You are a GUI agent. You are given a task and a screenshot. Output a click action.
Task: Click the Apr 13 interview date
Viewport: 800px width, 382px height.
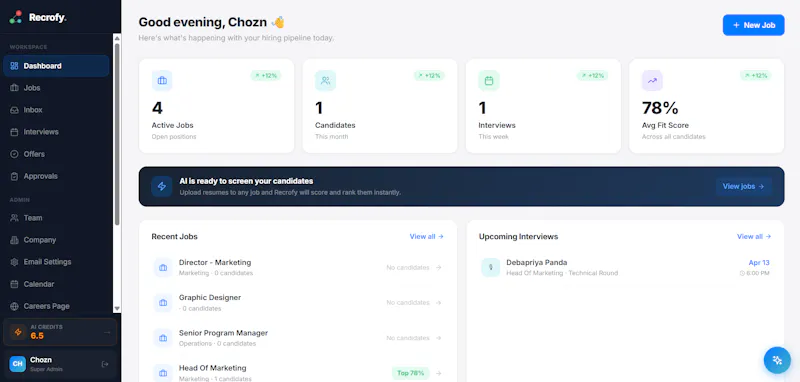pos(759,263)
